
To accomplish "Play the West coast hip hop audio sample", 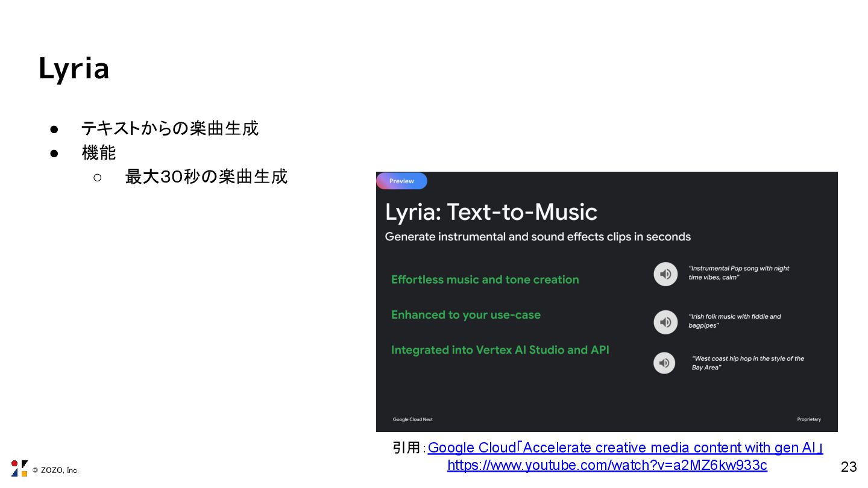I will [x=664, y=363].
